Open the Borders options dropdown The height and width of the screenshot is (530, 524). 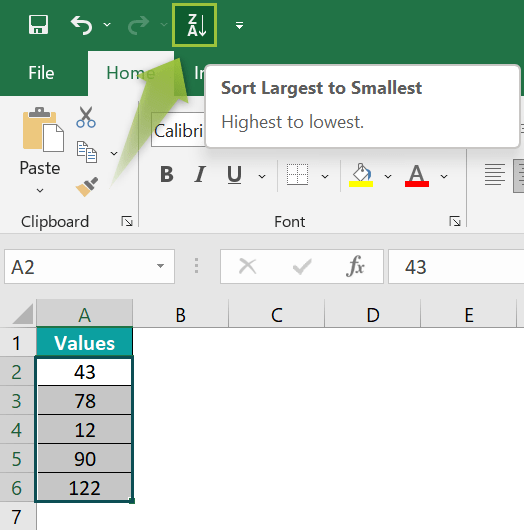pyautogui.click(x=325, y=176)
